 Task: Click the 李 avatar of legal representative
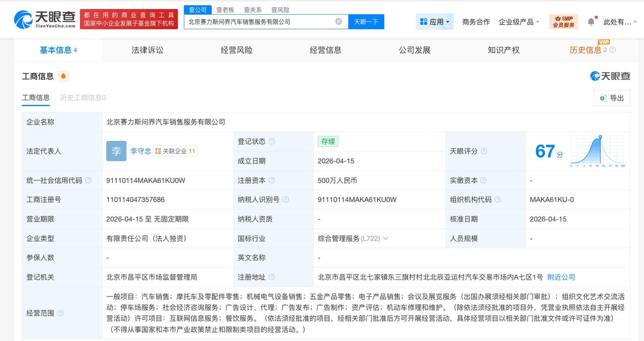(x=116, y=151)
